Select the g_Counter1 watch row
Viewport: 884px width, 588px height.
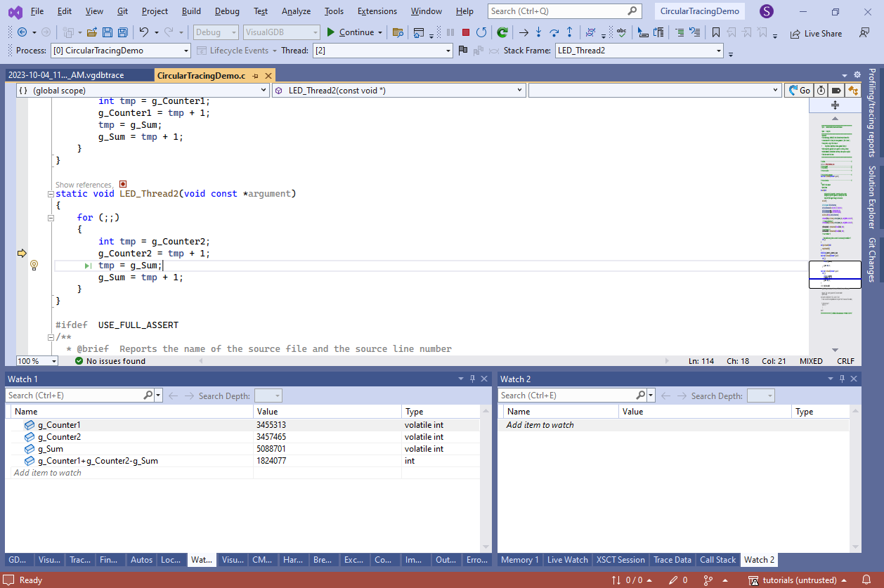pos(242,425)
